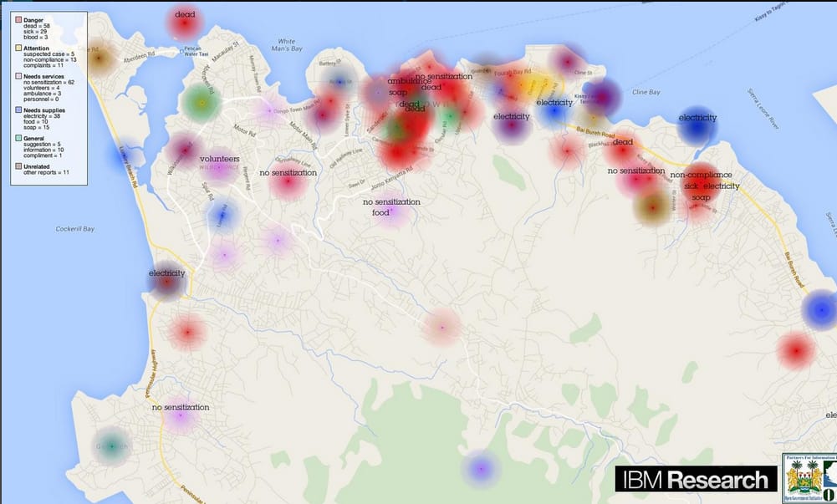
Task: Select the 'soap = 15' legend entry
Action: (36, 128)
